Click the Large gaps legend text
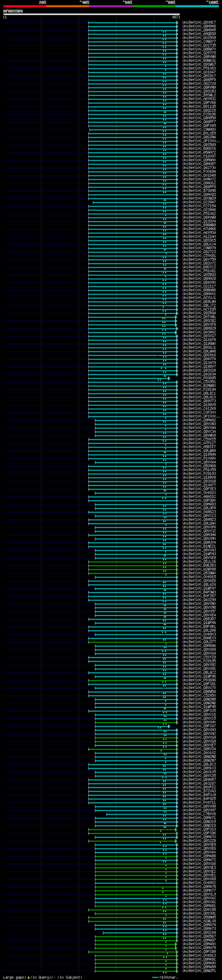222x980 pixels. point(43,977)
